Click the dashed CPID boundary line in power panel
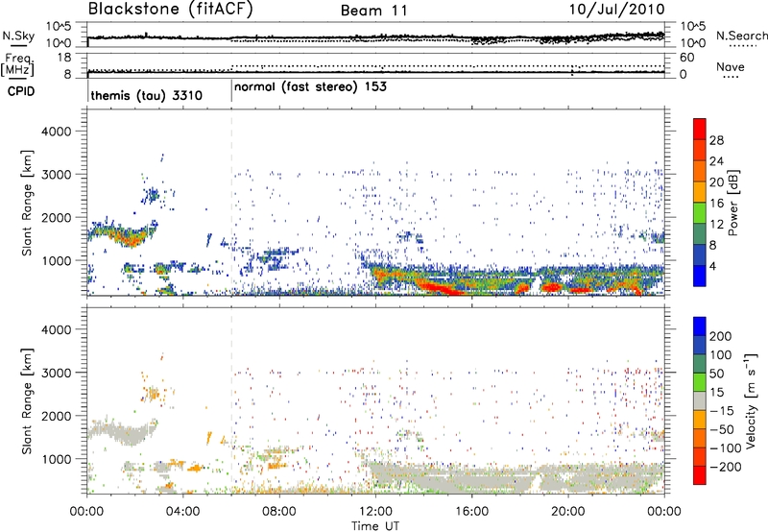The width and height of the screenshot is (768, 532). coord(231,203)
